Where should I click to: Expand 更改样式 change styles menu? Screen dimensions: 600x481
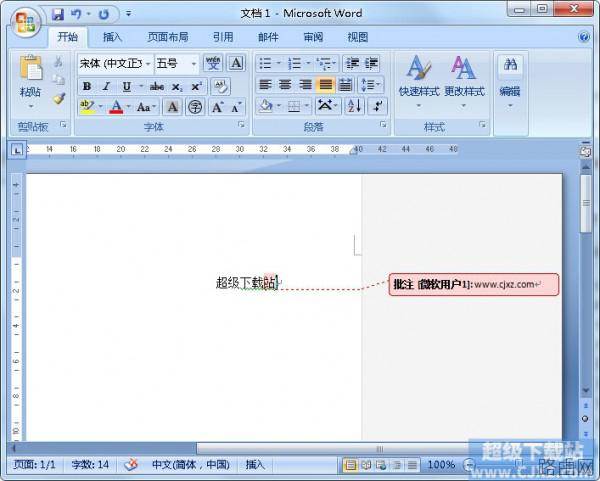click(x=464, y=82)
